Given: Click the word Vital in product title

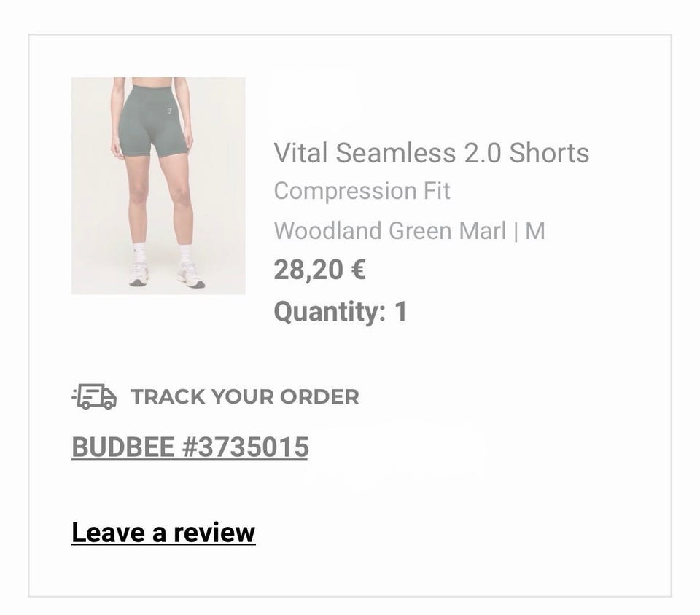Looking at the screenshot, I should 300,153.
